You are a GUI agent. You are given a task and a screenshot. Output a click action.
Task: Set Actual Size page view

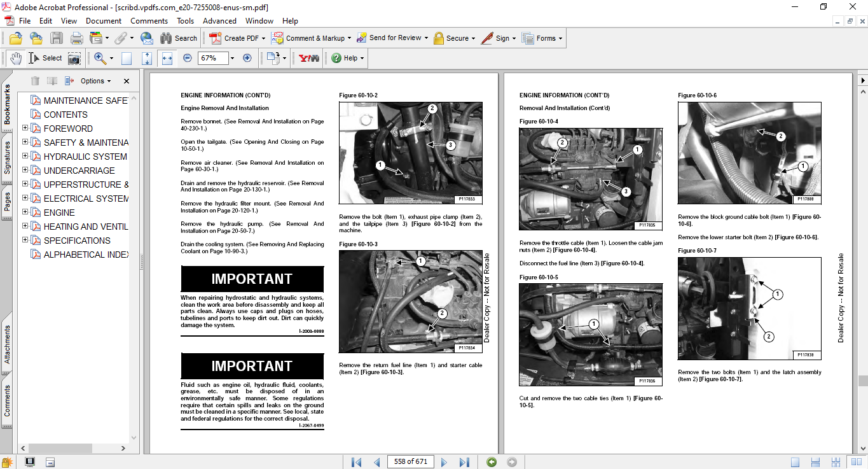(127, 58)
